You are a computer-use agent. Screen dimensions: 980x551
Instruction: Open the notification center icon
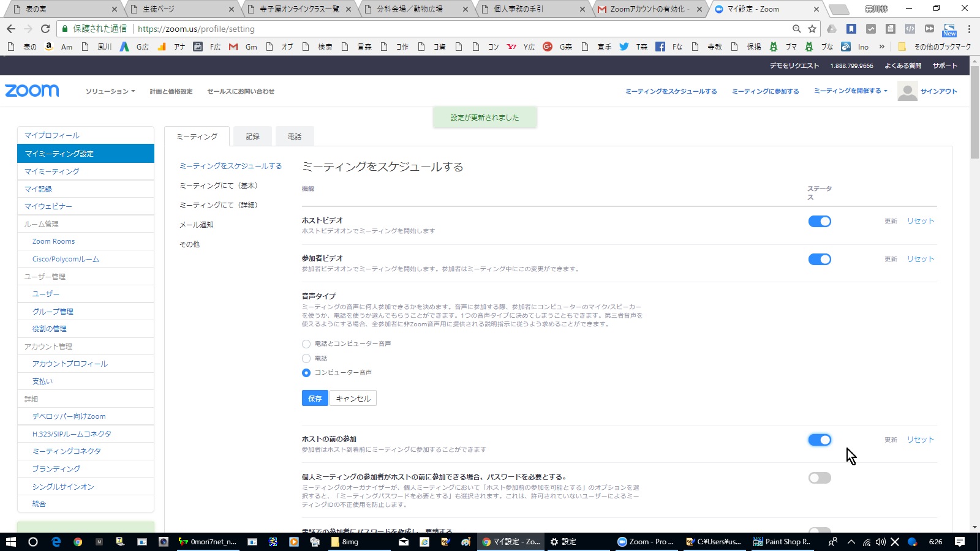click(x=960, y=542)
